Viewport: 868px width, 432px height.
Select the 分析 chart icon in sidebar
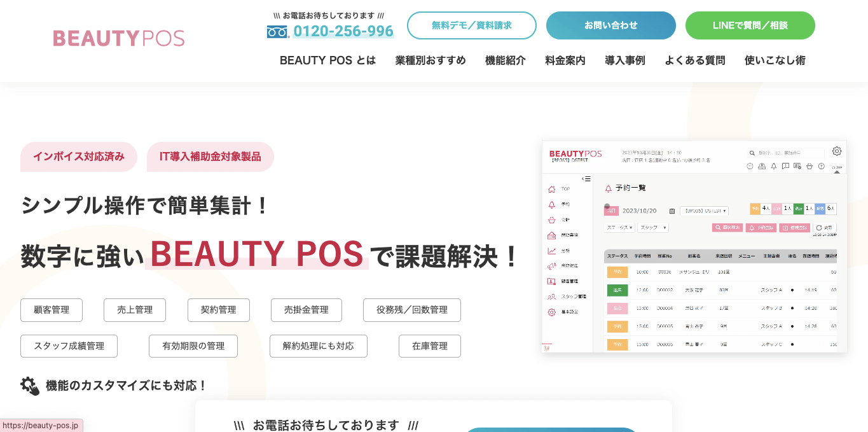[x=551, y=251]
